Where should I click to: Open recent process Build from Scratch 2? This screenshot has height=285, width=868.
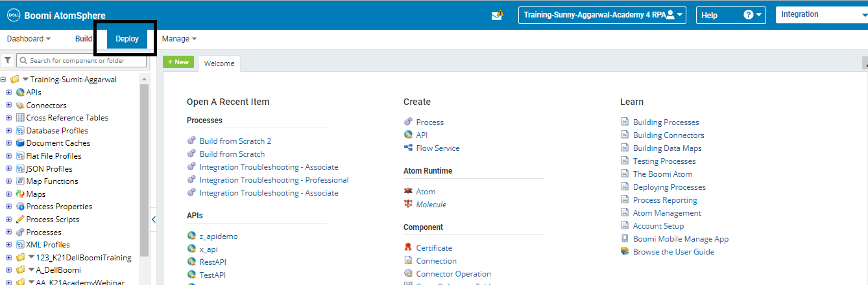tap(235, 141)
